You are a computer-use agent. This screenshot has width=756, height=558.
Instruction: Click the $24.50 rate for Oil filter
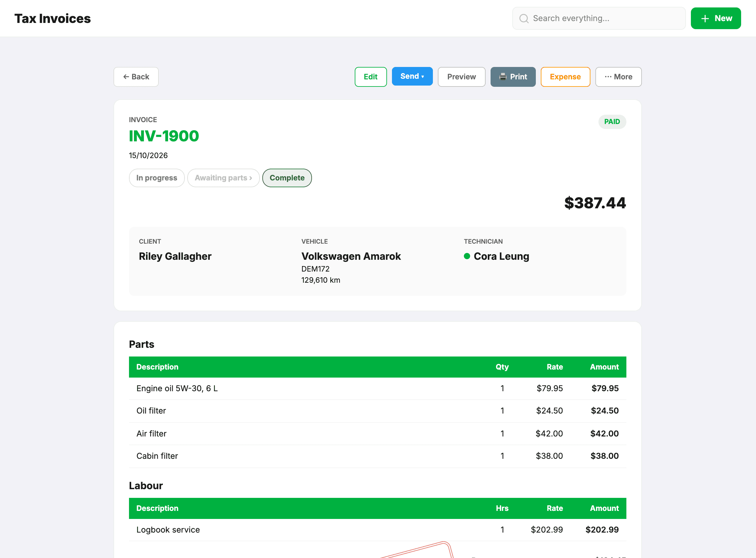pos(549,411)
